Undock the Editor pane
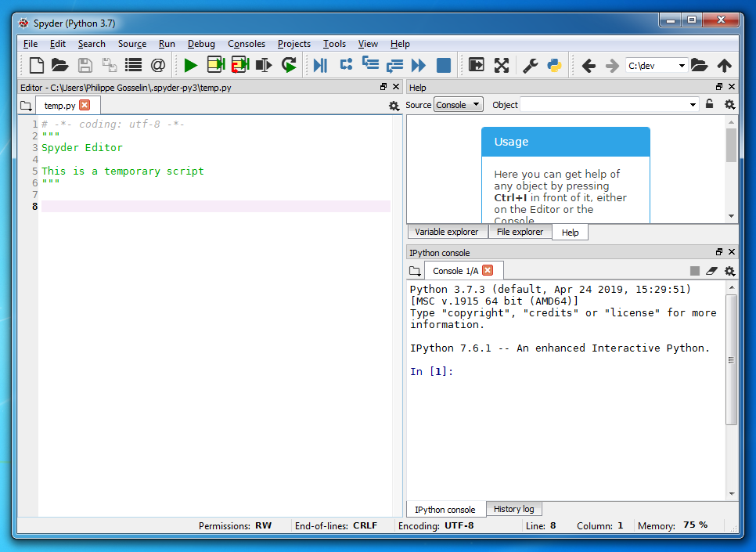This screenshot has width=756, height=552. (383, 87)
